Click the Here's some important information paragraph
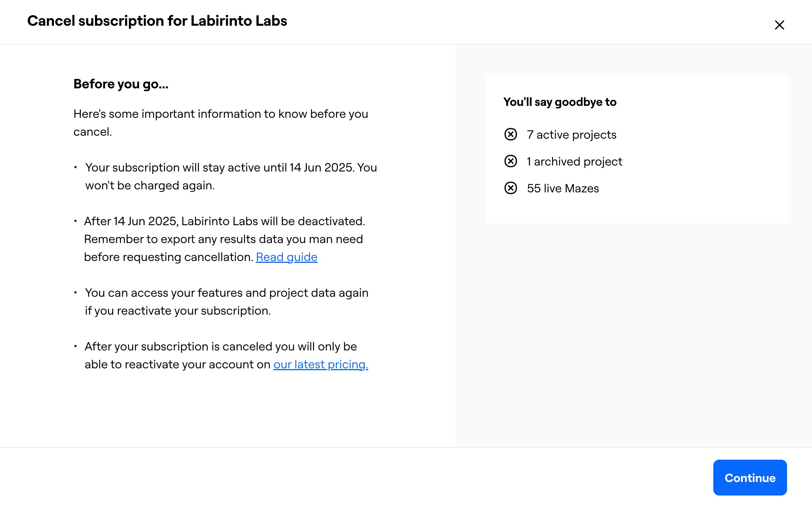This screenshot has height=510, width=812. 221,123
